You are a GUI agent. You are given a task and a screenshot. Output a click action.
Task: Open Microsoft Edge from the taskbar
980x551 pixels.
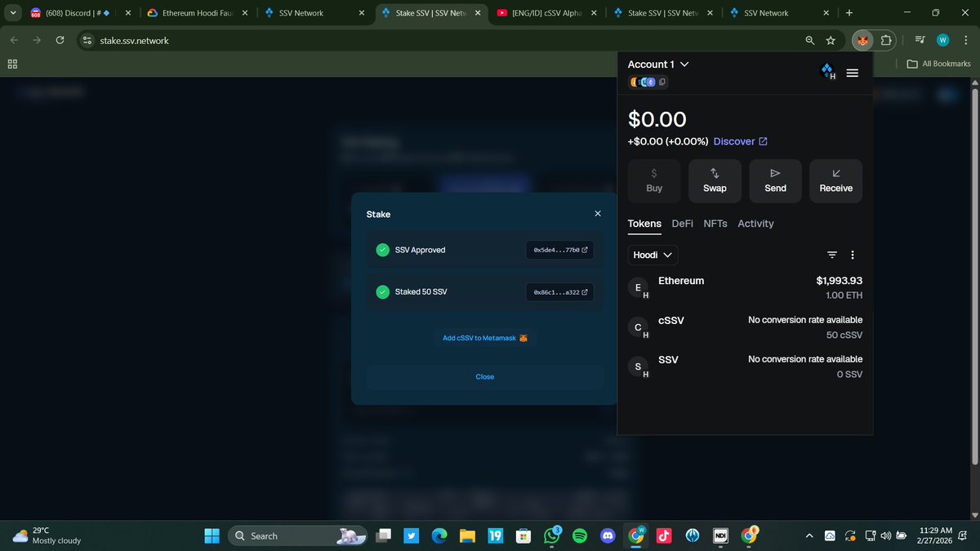439,535
